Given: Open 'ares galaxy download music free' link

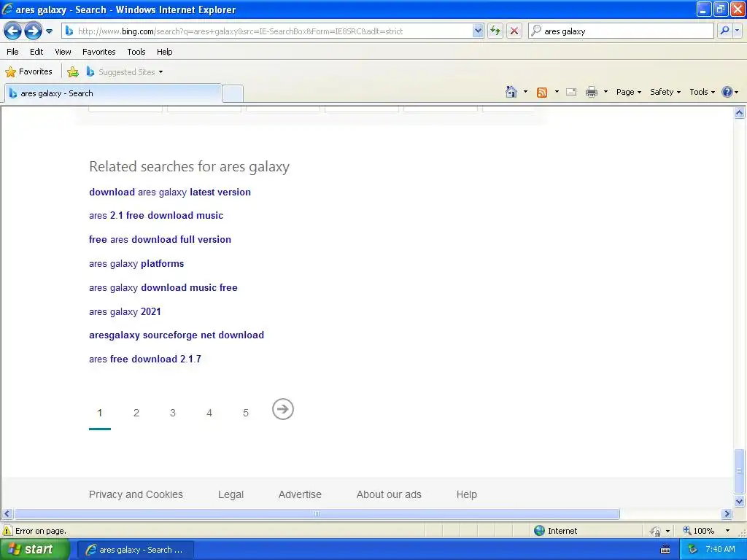Looking at the screenshot, I should coord(163,287).
